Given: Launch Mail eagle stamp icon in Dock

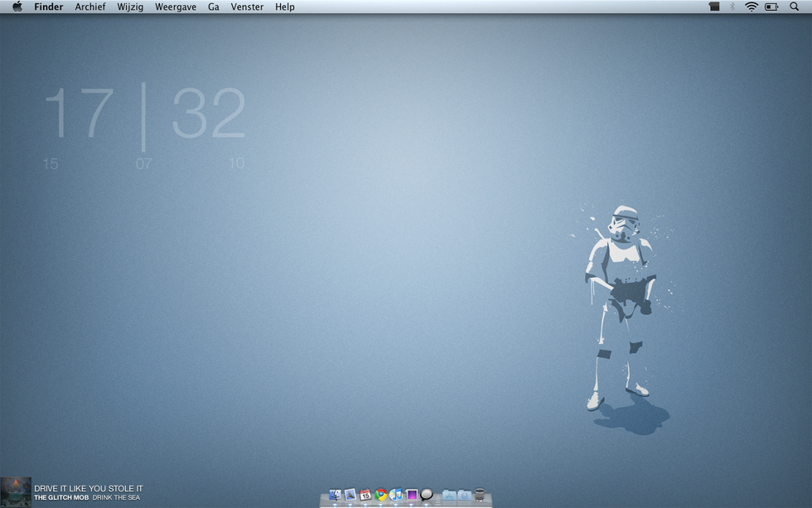Looking at the screenshot, I should [350, 495].
